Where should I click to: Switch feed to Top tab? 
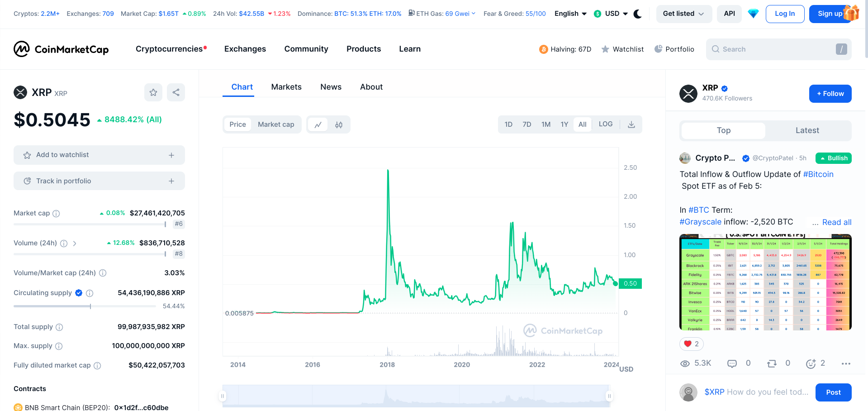point(723,130)
